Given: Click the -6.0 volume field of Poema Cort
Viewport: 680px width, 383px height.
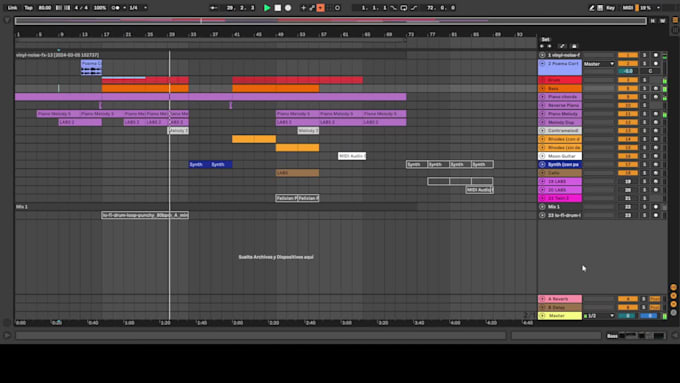Looking at the screenshot, I should tap(628, 71).
